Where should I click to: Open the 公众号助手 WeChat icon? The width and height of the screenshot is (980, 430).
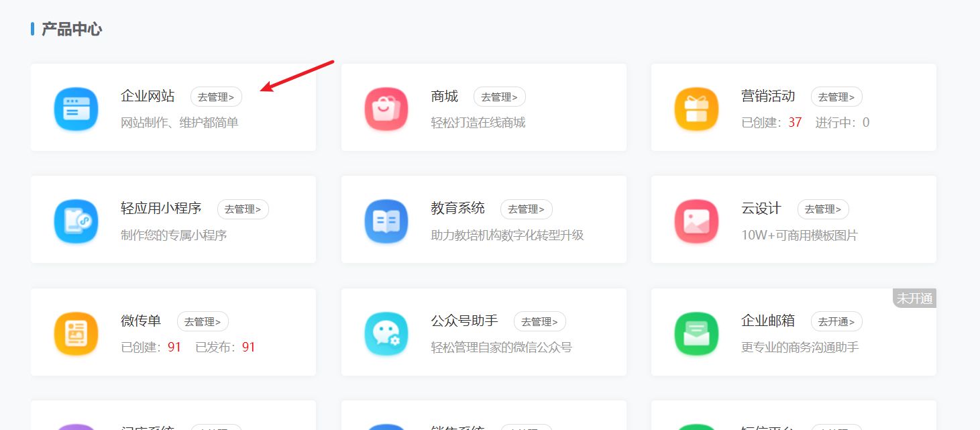click(x=386, y=333)
